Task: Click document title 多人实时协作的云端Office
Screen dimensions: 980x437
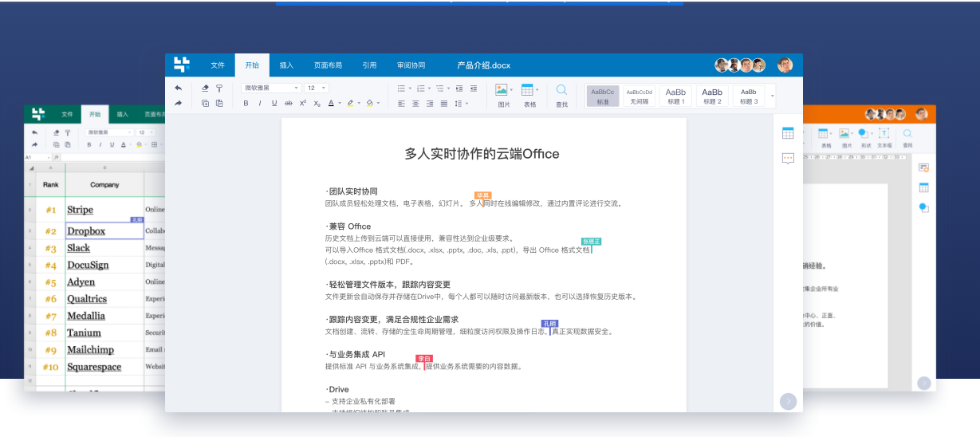Action: 482,154
